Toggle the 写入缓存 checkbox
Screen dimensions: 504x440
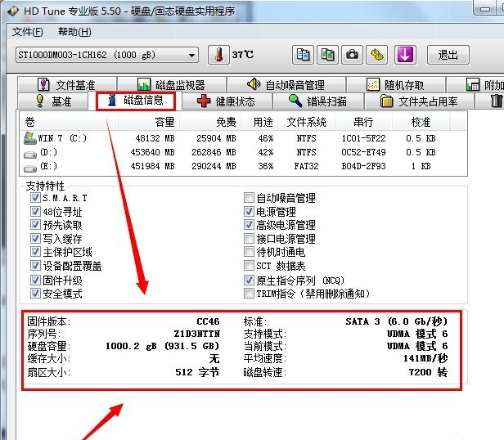point(35,238)
